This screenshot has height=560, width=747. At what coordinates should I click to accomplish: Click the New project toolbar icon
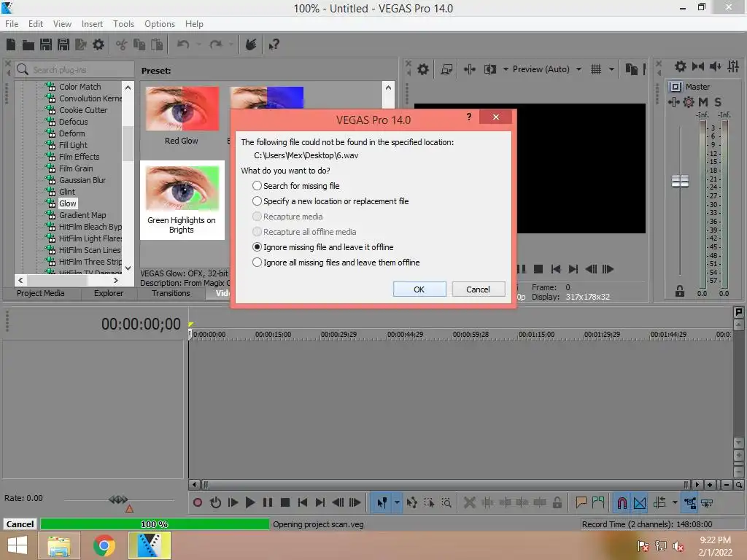click(x=10, y=44)
